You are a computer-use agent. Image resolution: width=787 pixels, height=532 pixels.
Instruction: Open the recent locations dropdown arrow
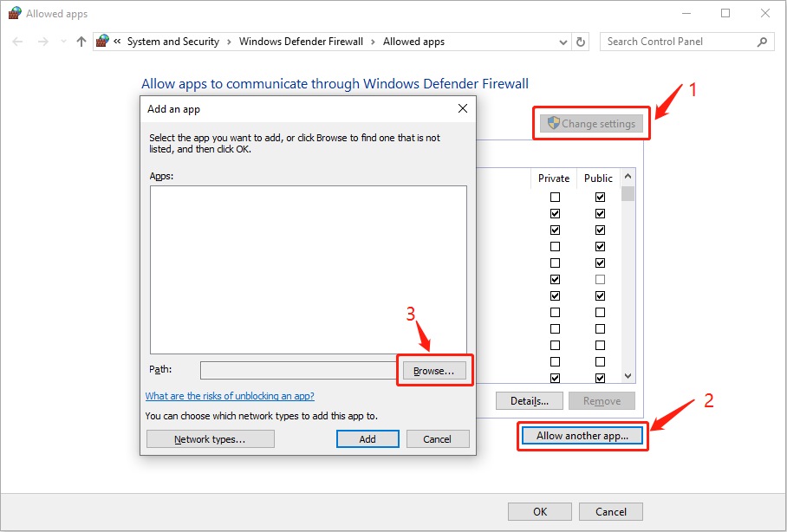[63, 42]
